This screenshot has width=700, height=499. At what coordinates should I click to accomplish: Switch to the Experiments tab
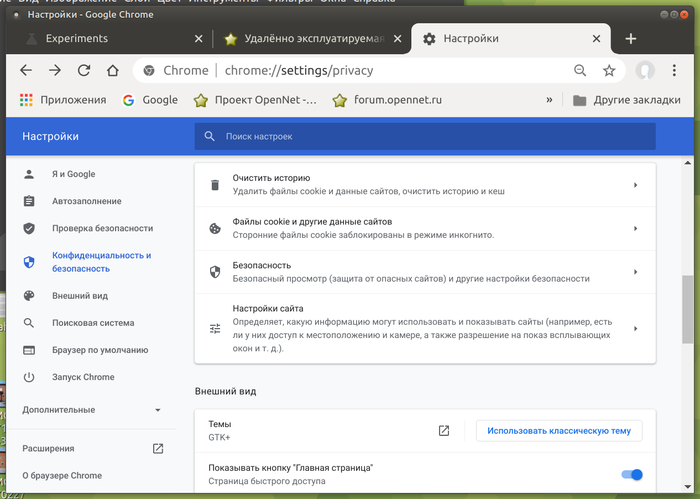[110, 39]
